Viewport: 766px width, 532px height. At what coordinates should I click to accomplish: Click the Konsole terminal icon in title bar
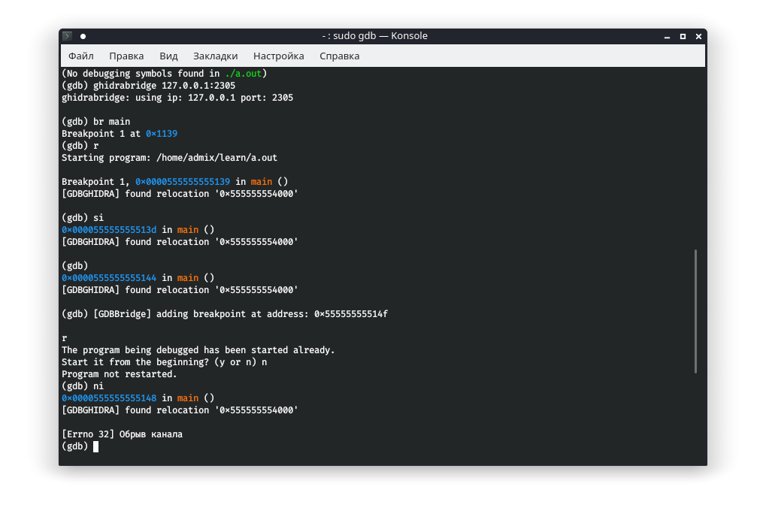(x=68, y=36)
